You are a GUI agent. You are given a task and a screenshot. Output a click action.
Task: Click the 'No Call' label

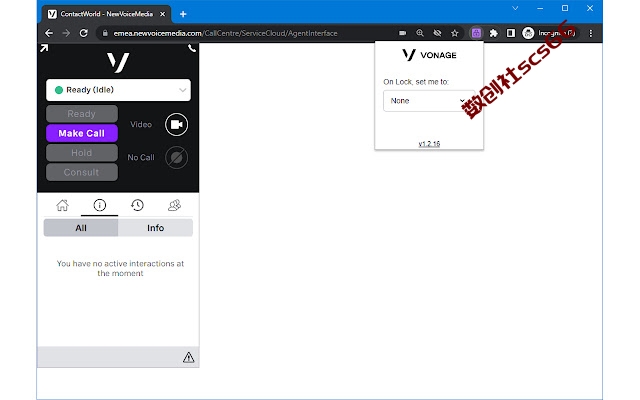[141, 157]
